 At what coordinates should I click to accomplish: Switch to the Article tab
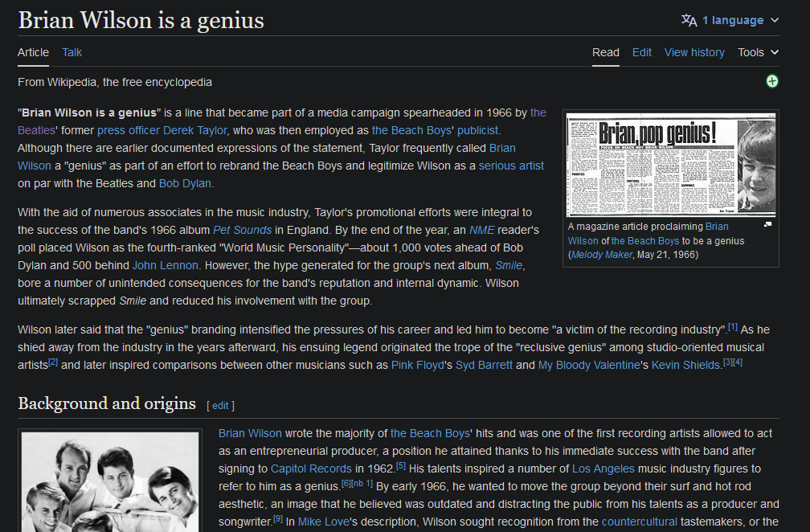coord(33,52)
